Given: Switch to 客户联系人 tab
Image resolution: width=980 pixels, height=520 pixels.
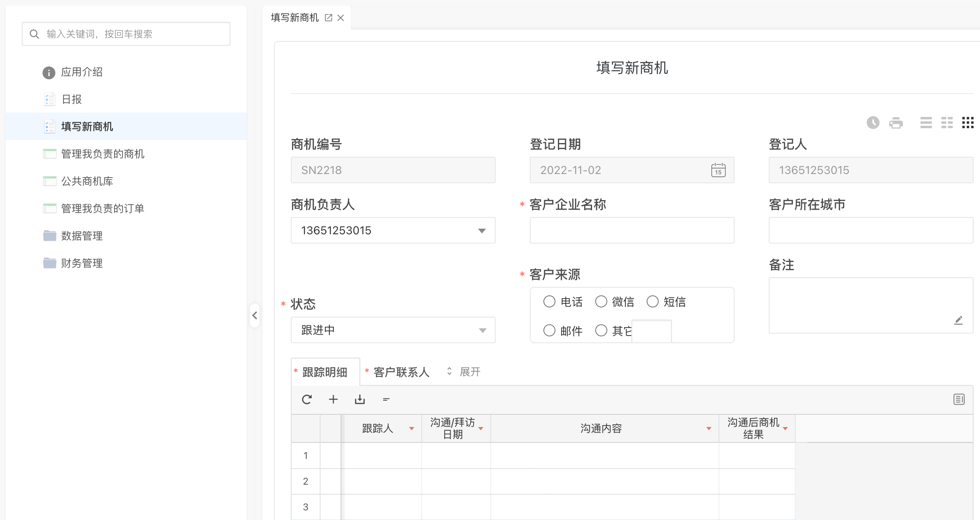Looking at the screenshot, I should click(401, 372).
